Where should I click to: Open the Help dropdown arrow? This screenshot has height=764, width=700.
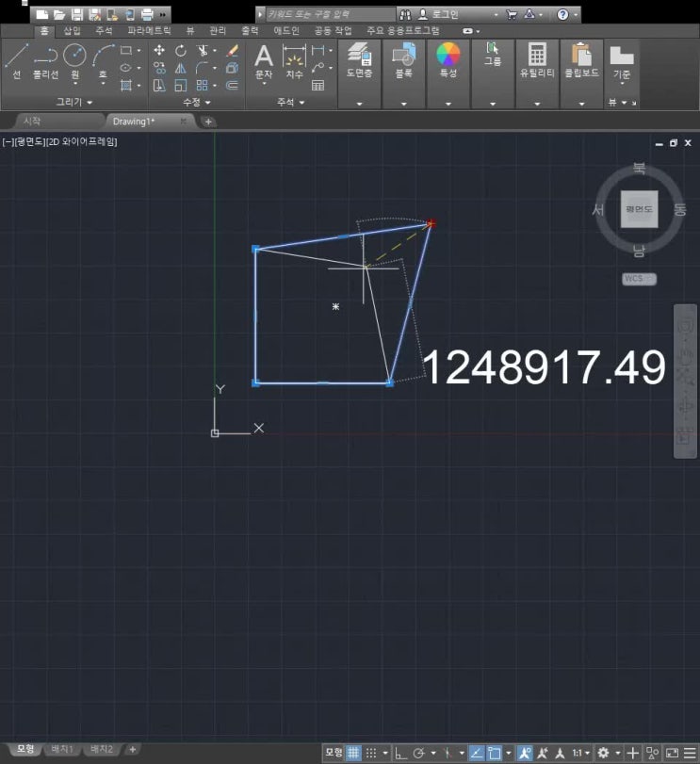[x=576, y=15]
